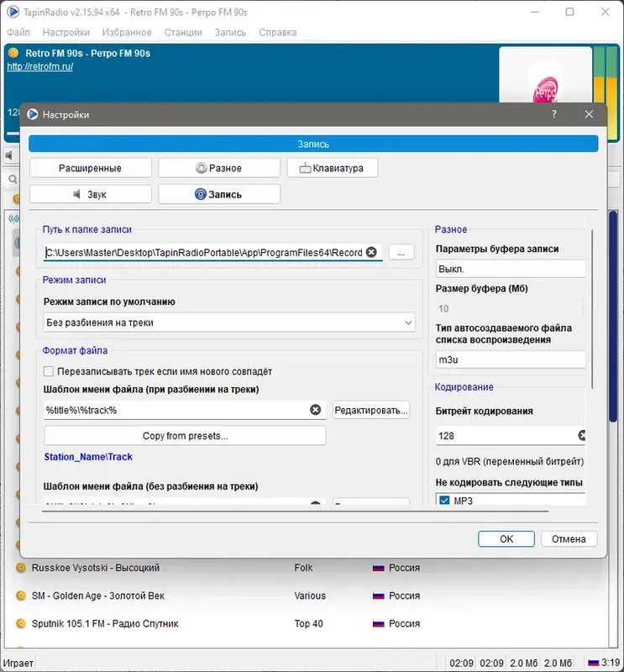Open the Избранное menu
This screenshot has width=624, height=672.
(127, 32)
